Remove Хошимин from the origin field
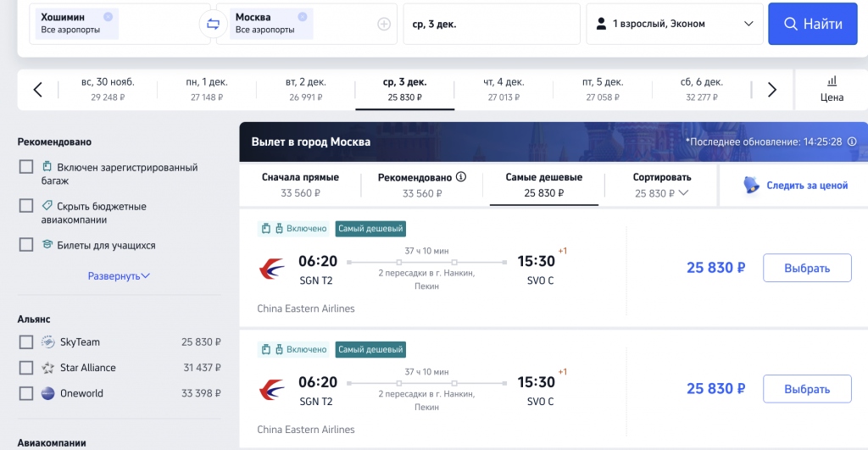This screenshot has height=450, width=868. (108, 17)
